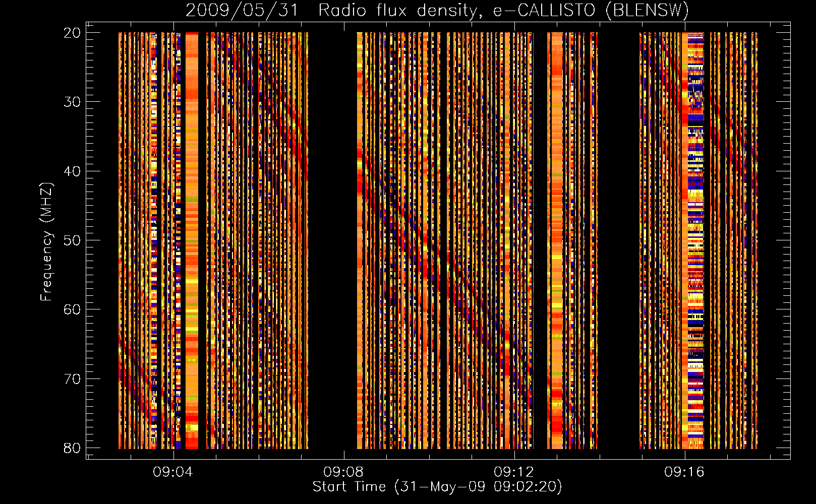Click the 20 frequency tick label
This screenshot has width=816, height=504.
[x=72, y=33]
